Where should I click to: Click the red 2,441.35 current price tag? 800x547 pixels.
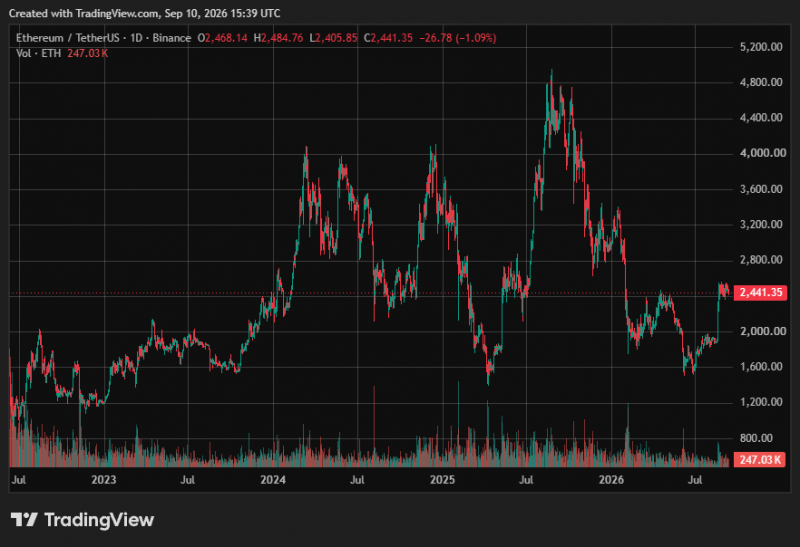[760, 292]
